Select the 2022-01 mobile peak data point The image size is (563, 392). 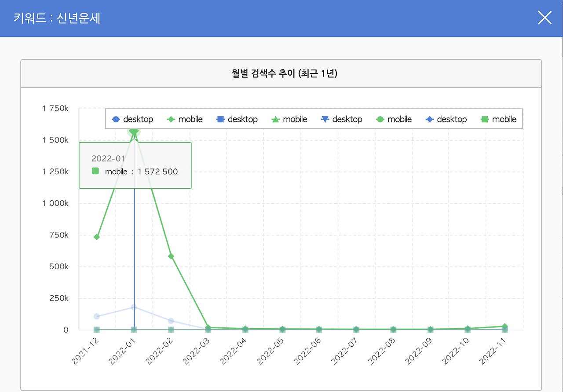[133, 132]
